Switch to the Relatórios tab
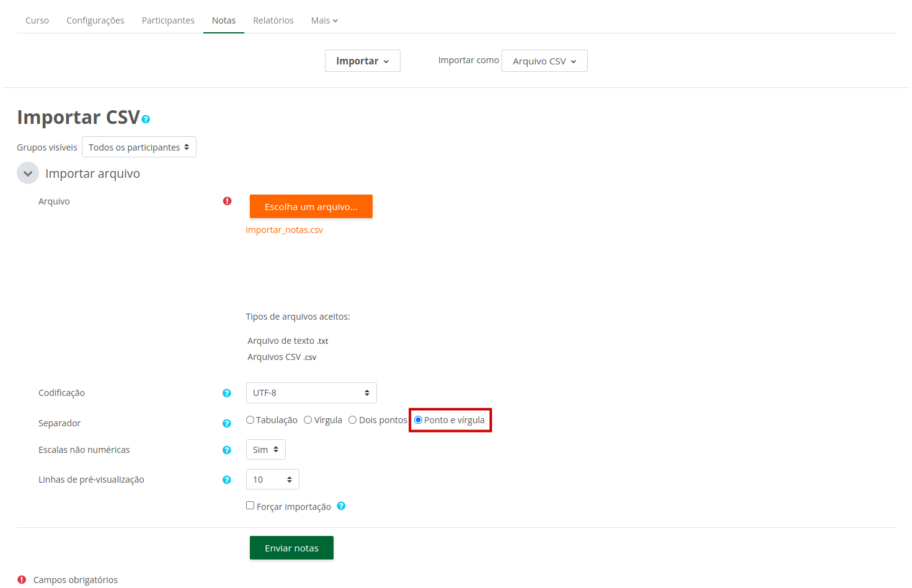Image resolution: width=912 pixels, height=588 pixels. click(x=273, y=20)
